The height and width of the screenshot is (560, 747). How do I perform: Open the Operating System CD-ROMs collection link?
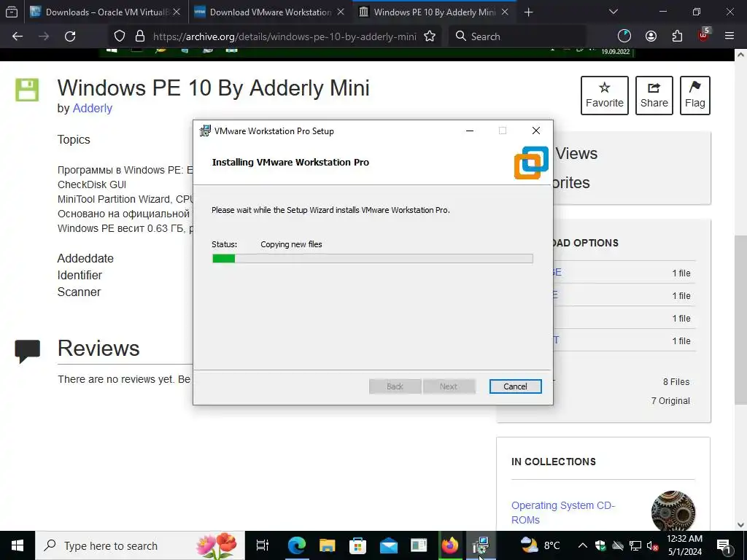pos(563,513)
